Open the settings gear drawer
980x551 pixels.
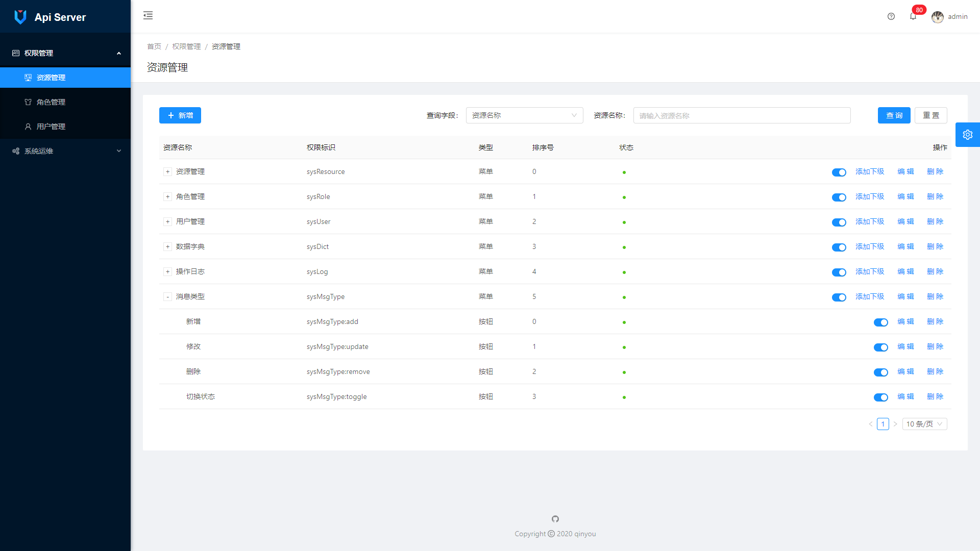(967, 135)
